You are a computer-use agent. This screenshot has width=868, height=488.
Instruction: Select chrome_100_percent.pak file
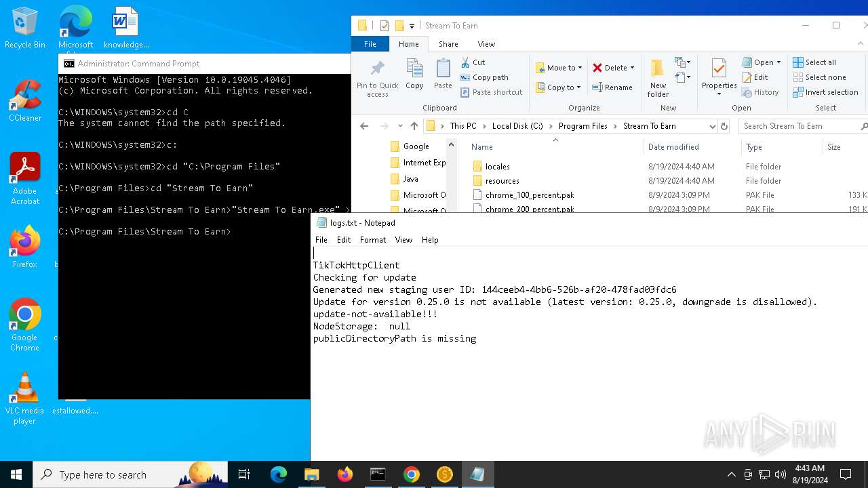pyautogui.click(x=530, y=195)
